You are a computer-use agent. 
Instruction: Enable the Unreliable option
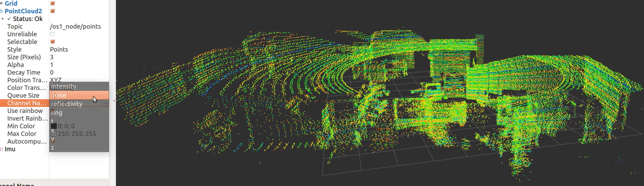coord(52,34)
